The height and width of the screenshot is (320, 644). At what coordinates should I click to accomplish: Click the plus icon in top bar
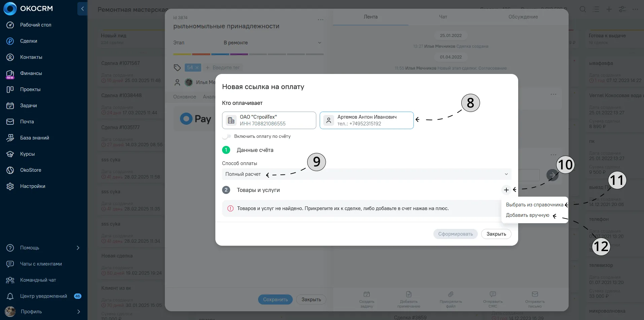pyautogui.click(x=609, y=9)
